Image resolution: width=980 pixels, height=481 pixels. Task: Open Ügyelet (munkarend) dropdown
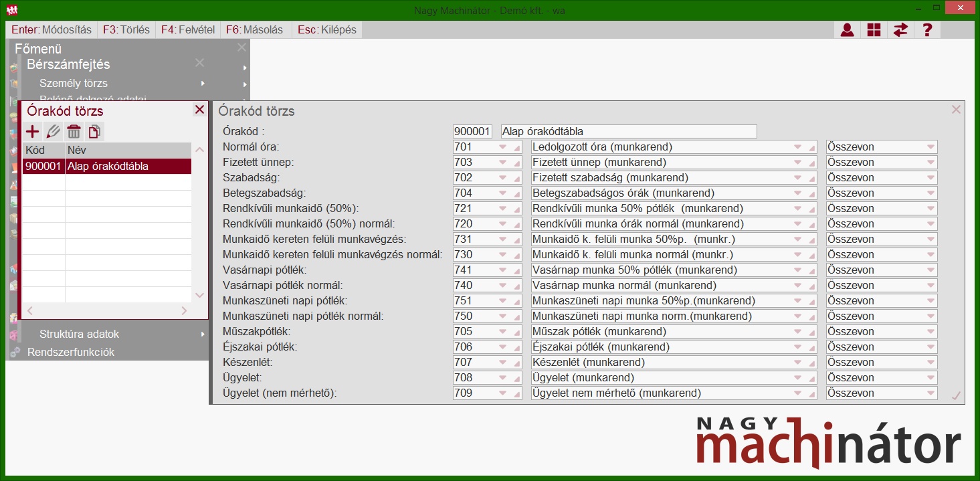tap(797, 377)
